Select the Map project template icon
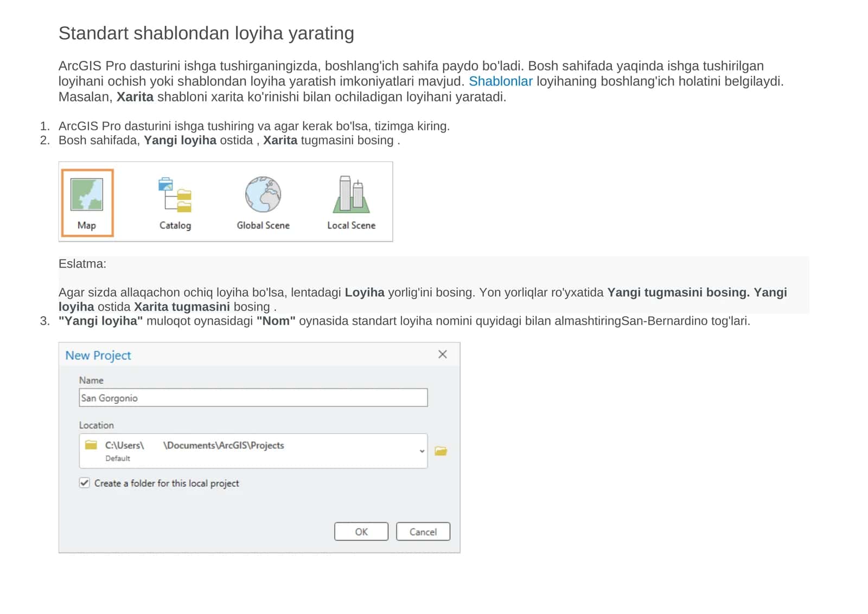868x614 pixels. [87, 195]
